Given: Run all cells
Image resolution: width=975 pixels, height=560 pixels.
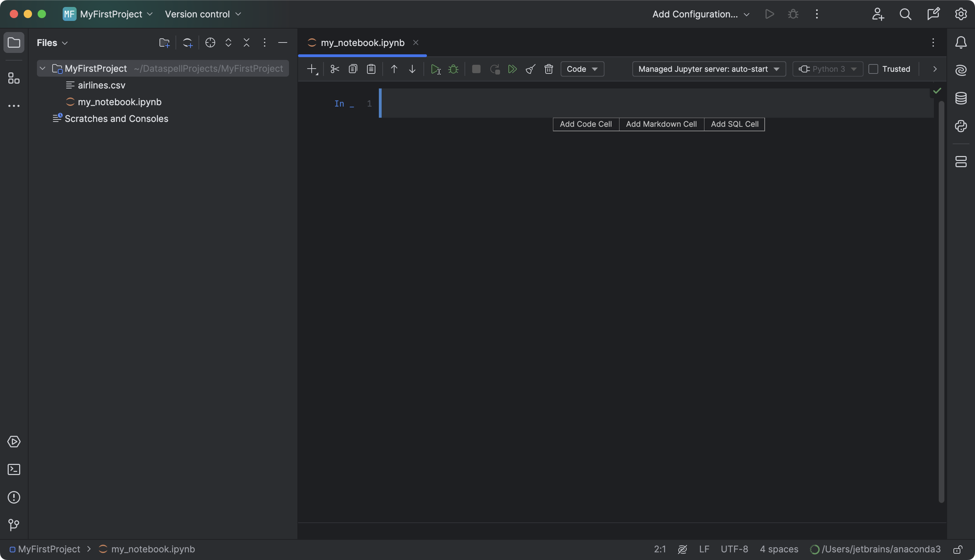Looking at the screenshot, I should tap(512, 69).
